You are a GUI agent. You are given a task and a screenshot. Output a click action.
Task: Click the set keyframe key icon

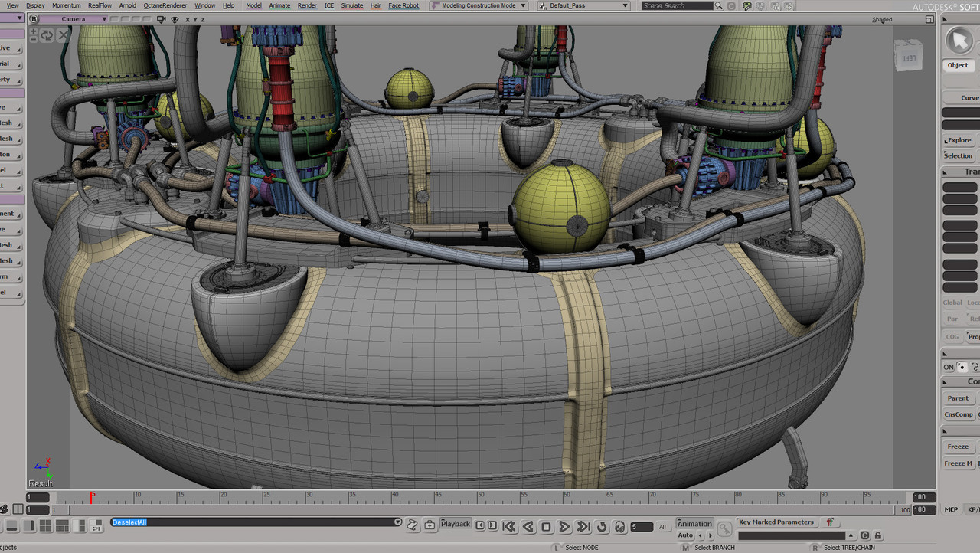tap(724, 528)
